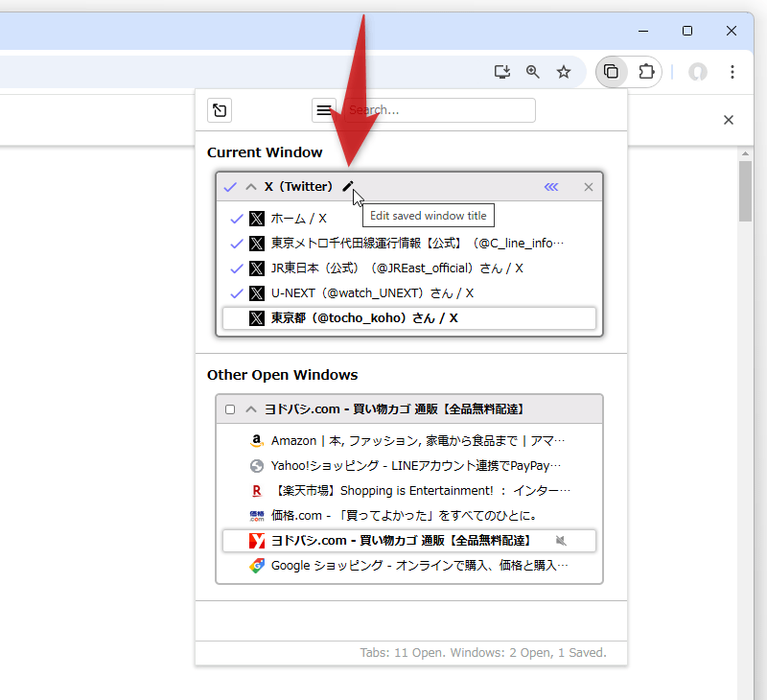This screenshot has height=700, width=767.
Task: Open the Chrome three-dot menu
Action: [732, 72]
